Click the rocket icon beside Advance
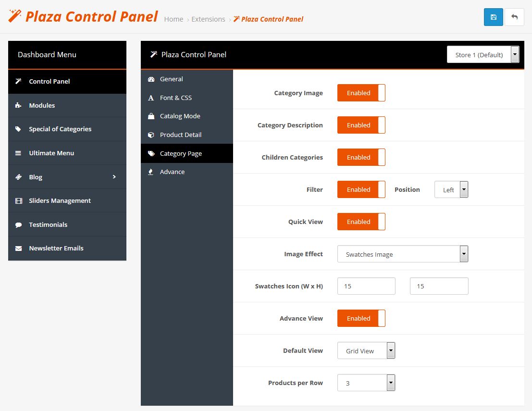The width and height of the screenshot is (532, 411). (151, 172)
